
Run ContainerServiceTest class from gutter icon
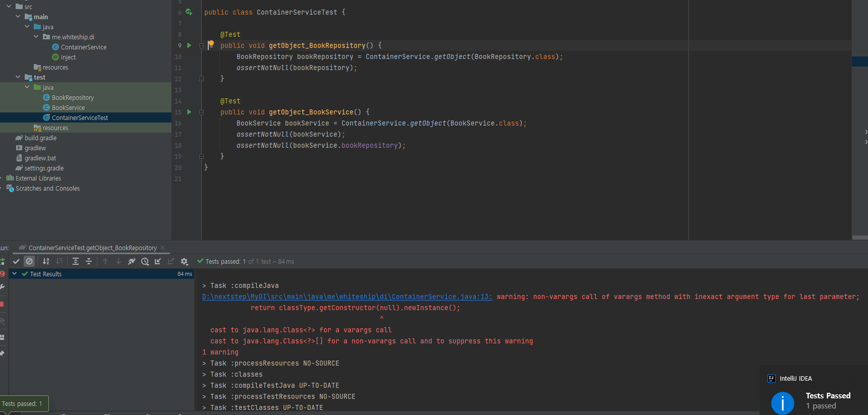(189, 12)
